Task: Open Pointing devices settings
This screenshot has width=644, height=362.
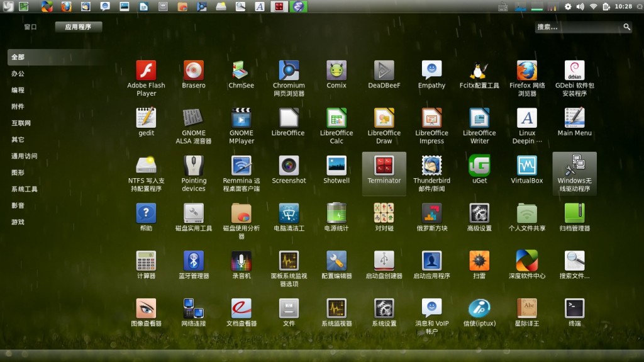Action: 194,174
